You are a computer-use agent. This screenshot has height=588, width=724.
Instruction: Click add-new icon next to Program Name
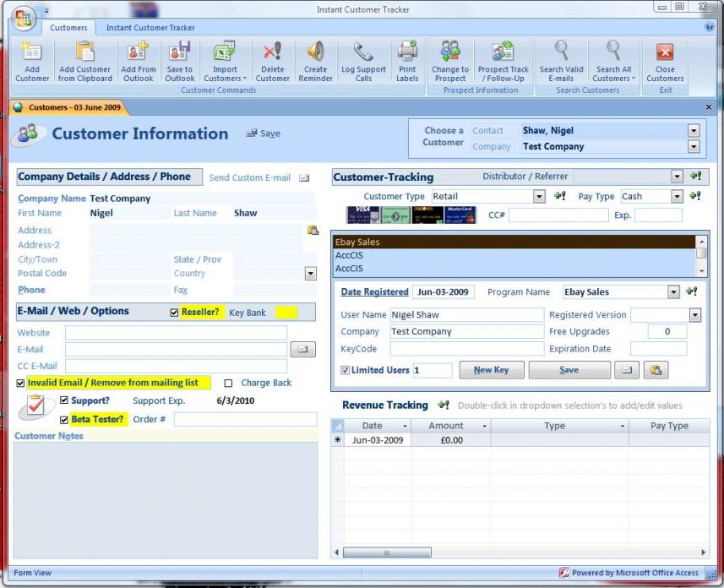click(691, 291)
